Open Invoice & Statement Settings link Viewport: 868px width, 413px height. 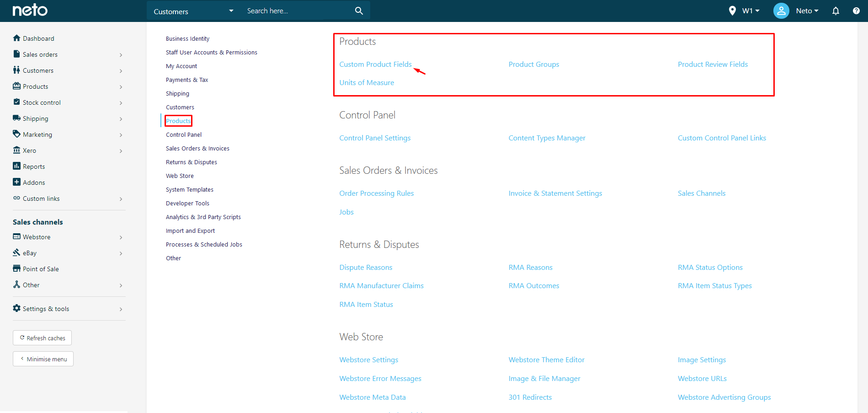click(x=555, y=193)
